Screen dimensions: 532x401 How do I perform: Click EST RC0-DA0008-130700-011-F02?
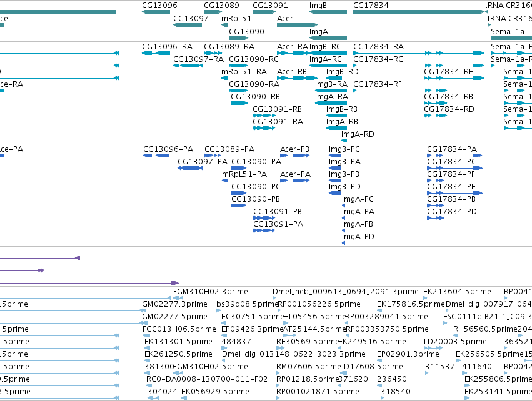tap(207, 379)
